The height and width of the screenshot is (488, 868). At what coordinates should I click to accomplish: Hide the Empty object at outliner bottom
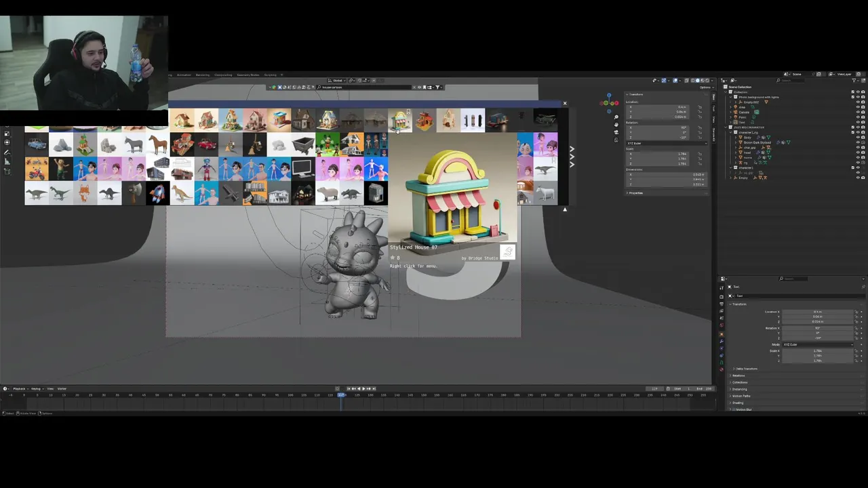pyautogui.click(x=858, y=178)
